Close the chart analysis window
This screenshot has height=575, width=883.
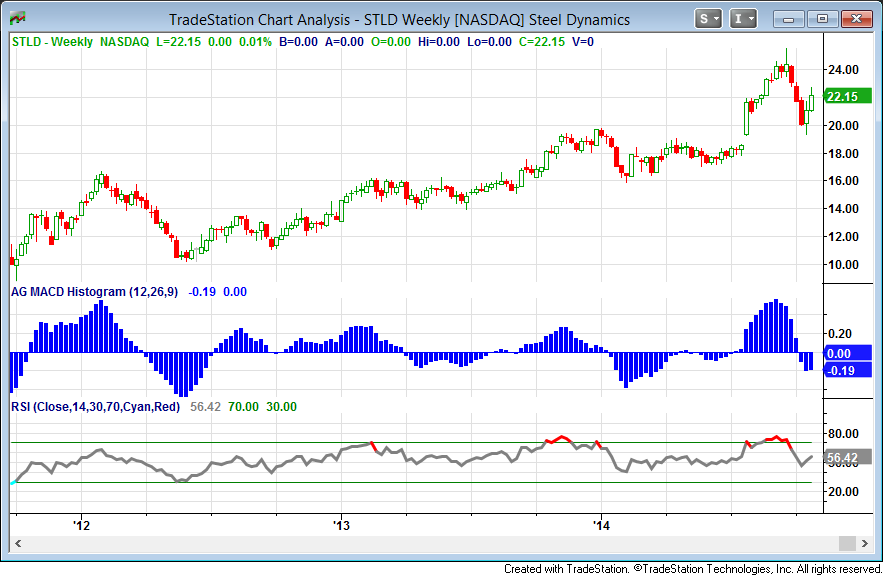pos(857,19)
